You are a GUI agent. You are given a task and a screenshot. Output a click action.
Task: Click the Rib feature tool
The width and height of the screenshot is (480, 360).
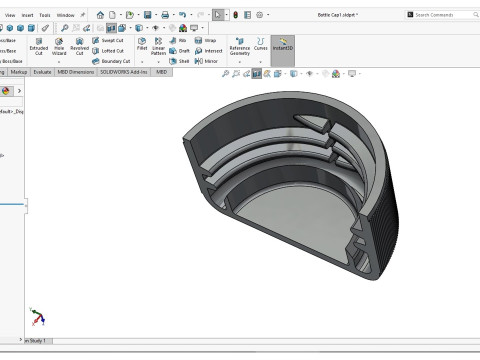point(178,40)
